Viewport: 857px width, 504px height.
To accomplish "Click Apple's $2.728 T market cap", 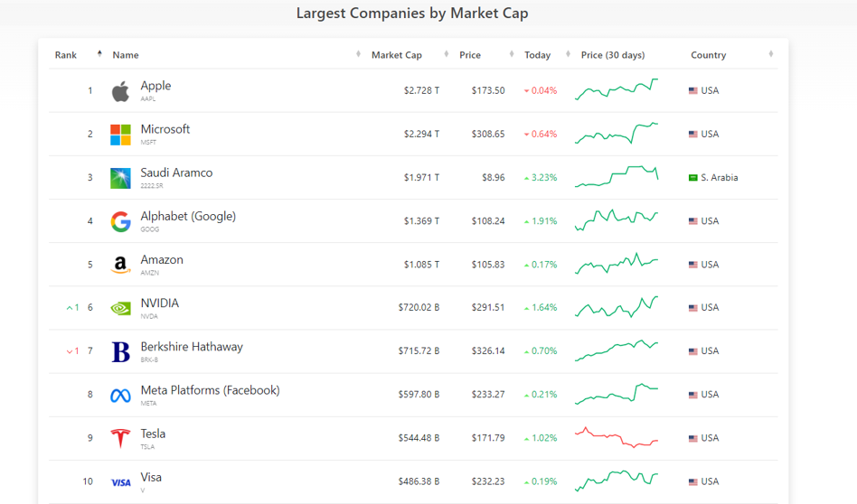I will click(x=421, y=90).
